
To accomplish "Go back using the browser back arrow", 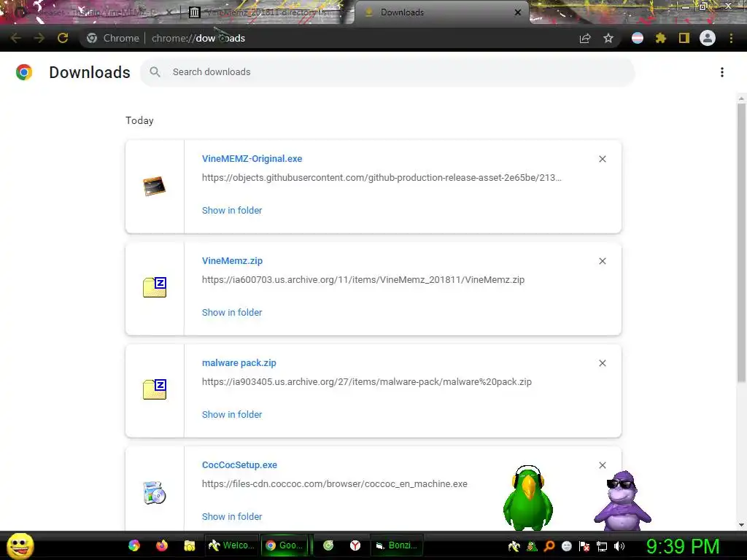I will pos(15,38).
